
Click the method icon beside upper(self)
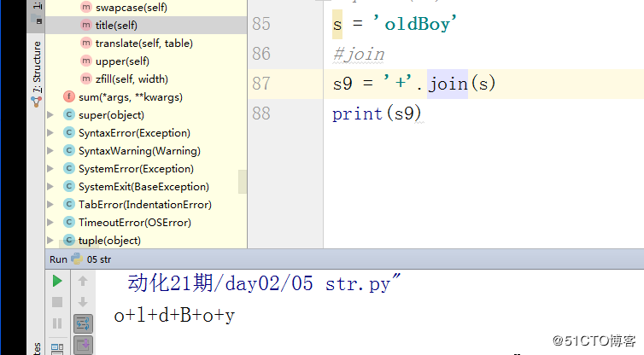pos(85,61)
